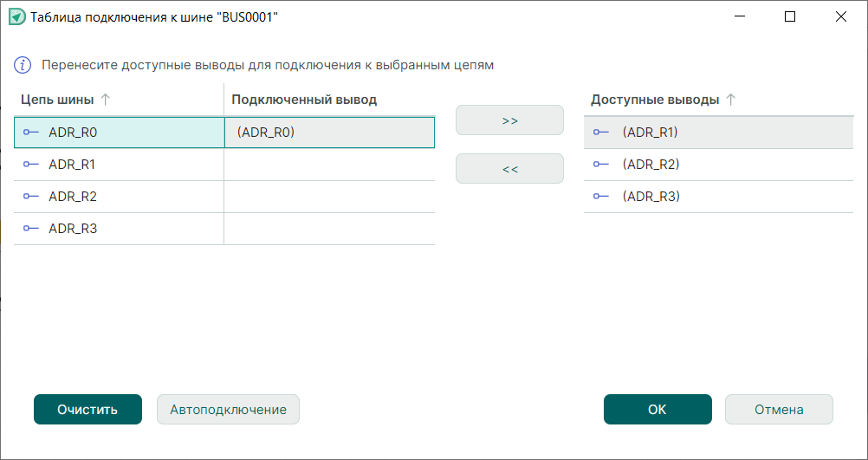The image size is (868, 460).
Task: Click pin icon of available (ADR_R2) output
Action: tap(600, 165)
